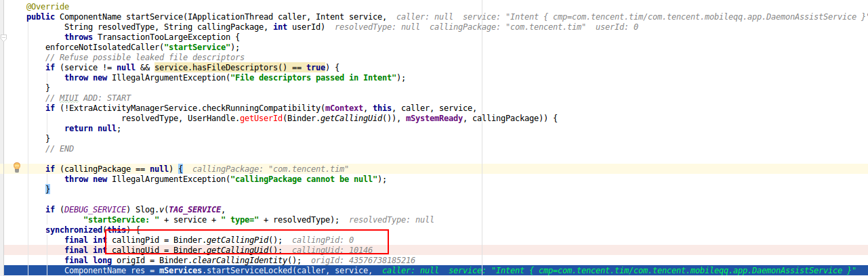Screen dimensions: 868x276
Task: Click the '// MIUI ADD: START' comment
Action: pos(88,98)
